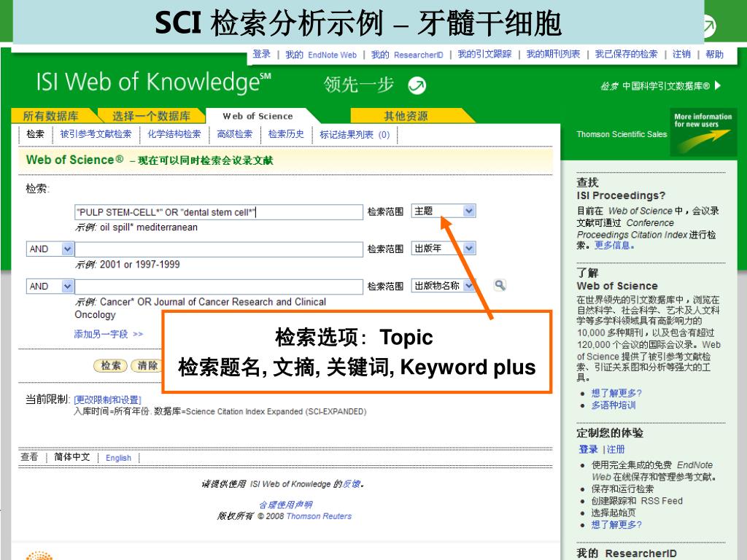This screenshot has width=747, height=560.
Task: Open 检索历史 sub-tab
Action: coord(286,134)
